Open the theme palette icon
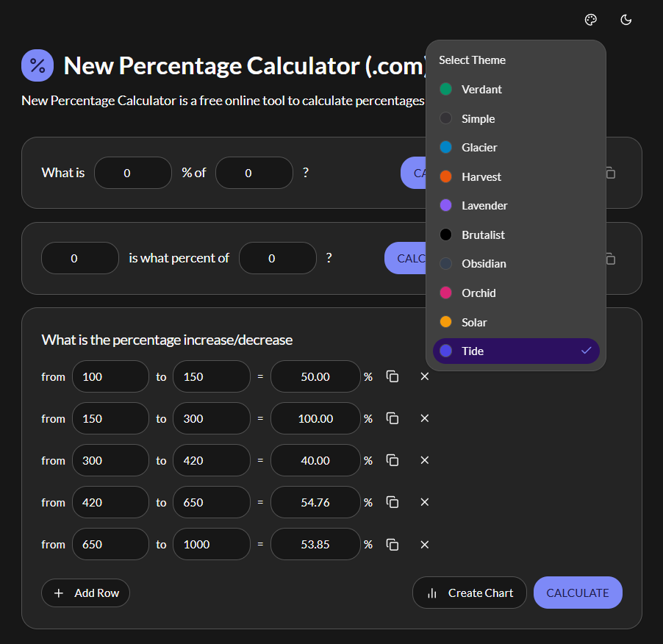 [590, 20]
